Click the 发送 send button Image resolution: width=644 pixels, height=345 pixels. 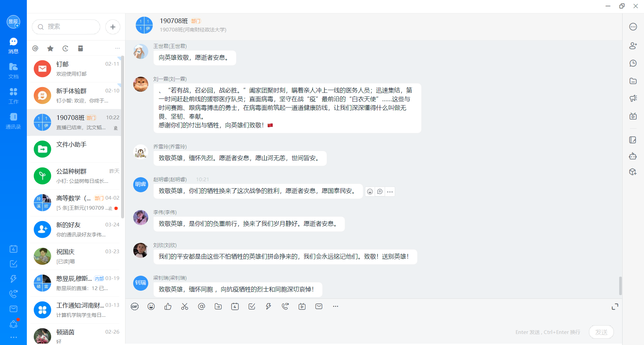(x=601, y=332)
